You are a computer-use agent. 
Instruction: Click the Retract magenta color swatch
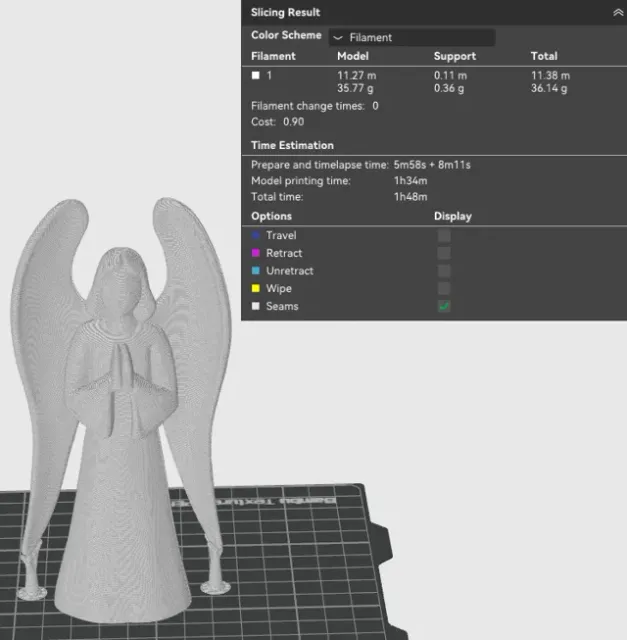point(256,253)
